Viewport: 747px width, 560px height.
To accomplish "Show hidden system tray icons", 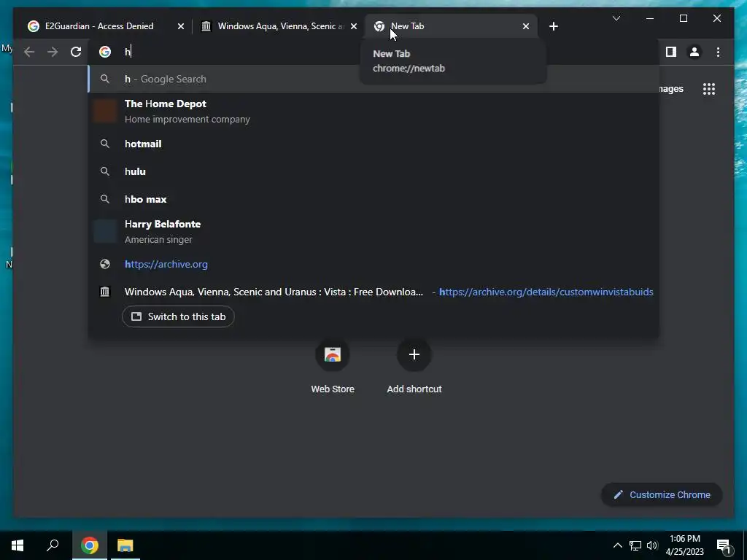I will (617, 545).
